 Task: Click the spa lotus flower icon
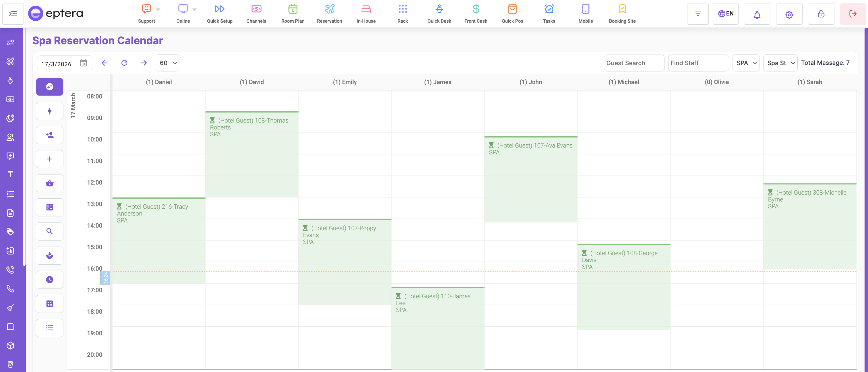50,255
